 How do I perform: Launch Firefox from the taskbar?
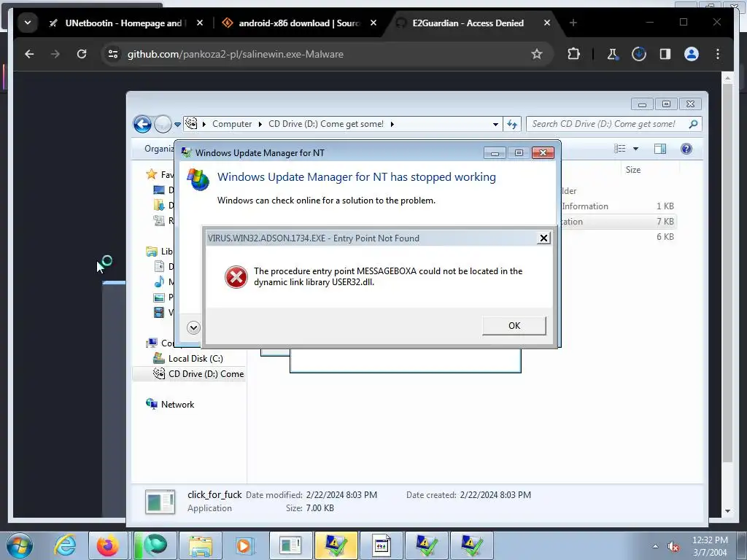pos(108,545)
